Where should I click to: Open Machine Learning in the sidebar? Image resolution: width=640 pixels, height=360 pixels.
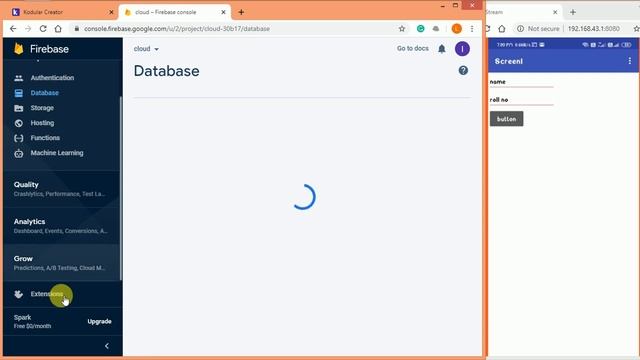[x=57, y=153]
